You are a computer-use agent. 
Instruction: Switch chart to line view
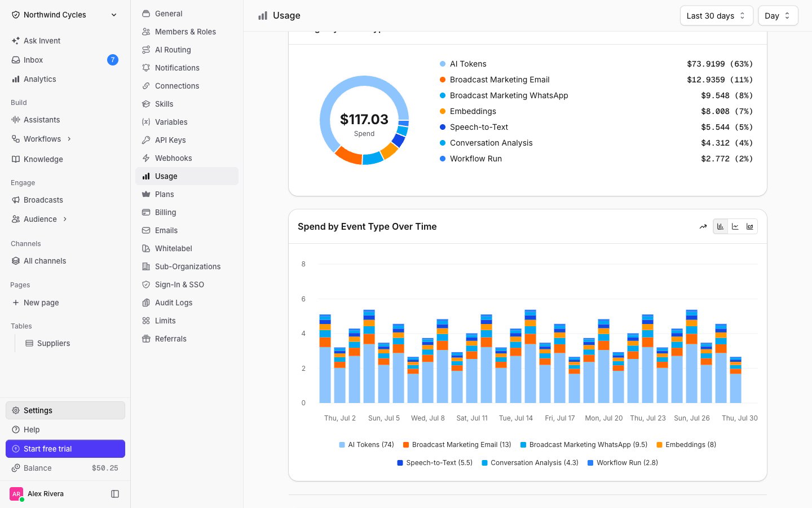(x=735, y=227)
